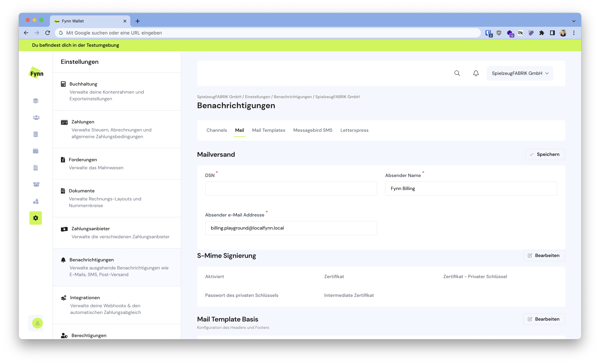Screen dimensions: 600x364
Task: Select the Mail tab
Action: click(239, 130)
